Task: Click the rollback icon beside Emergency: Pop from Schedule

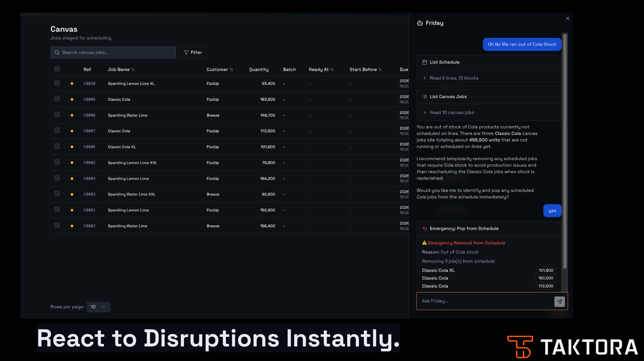Action: coord(425,228)
